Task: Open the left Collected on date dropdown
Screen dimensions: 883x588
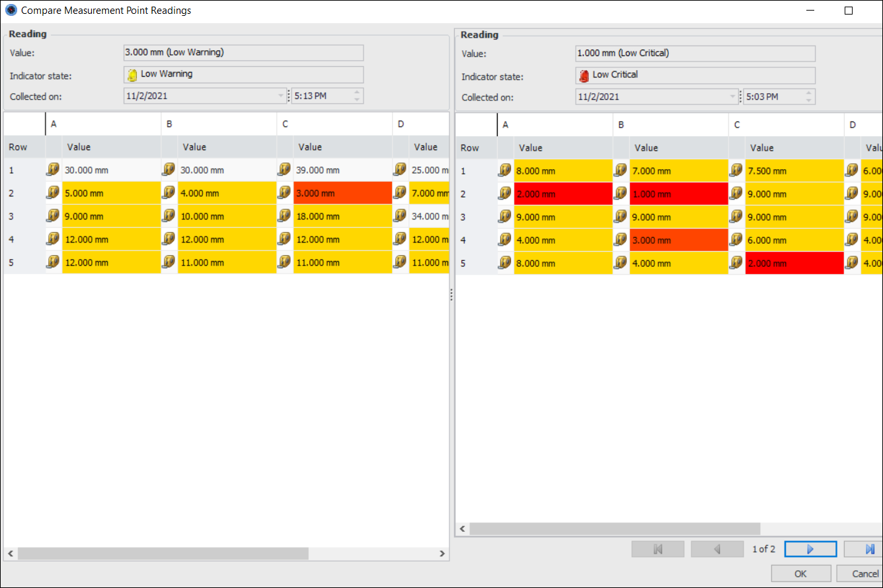Action: click(281, 96)
